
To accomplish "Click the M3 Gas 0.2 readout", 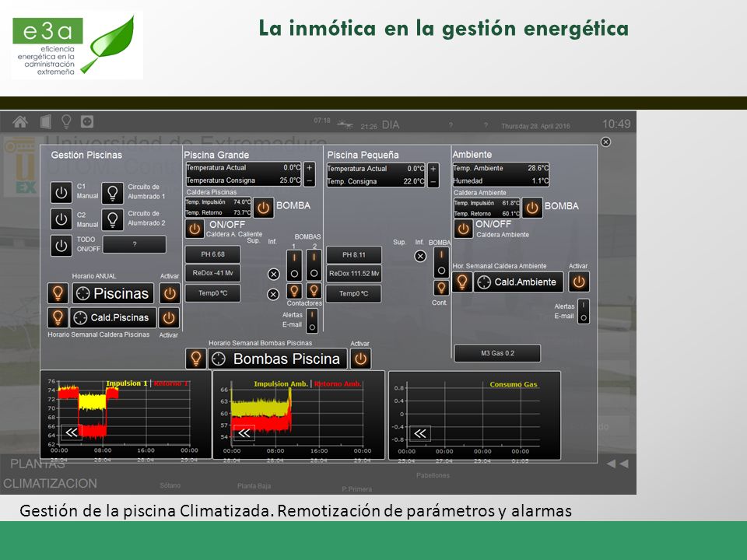I will click(x=497, y=353).
